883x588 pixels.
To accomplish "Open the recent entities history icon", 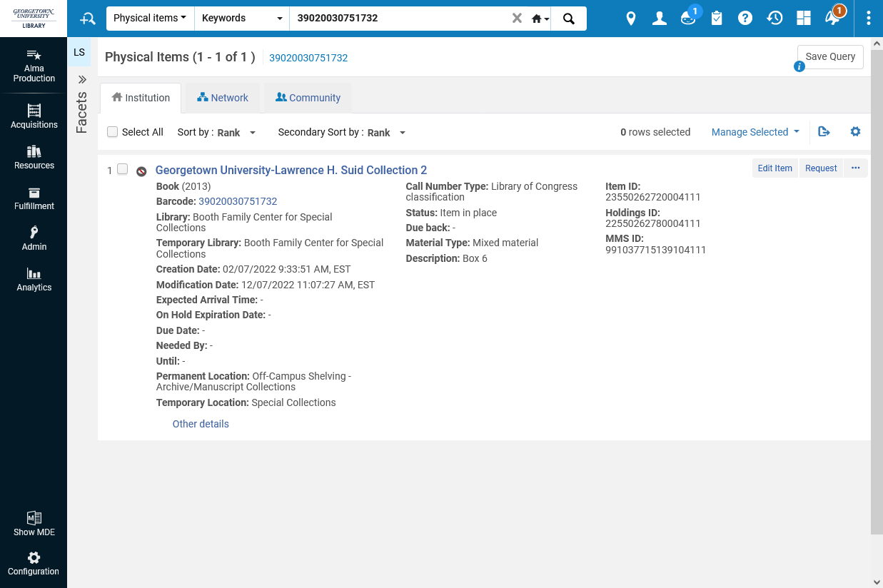I will [x=774, y=19].
